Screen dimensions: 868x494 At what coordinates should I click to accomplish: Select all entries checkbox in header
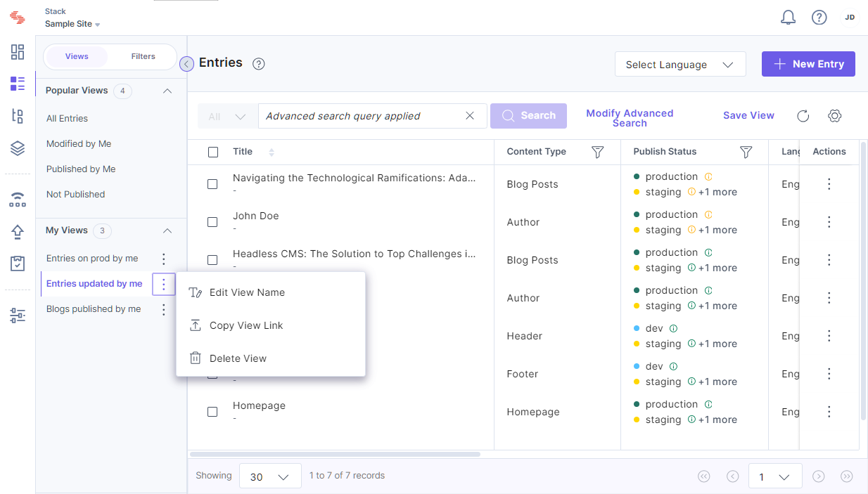(213, 152)
